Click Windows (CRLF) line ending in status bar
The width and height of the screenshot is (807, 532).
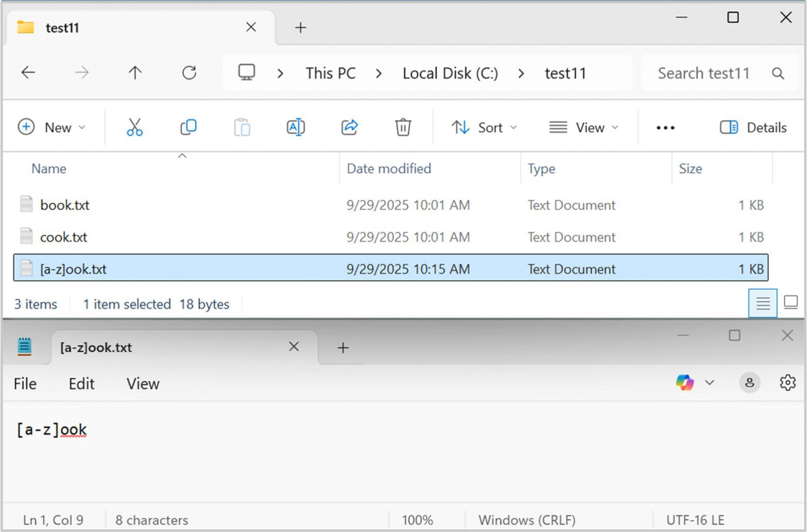click(527, 520)
